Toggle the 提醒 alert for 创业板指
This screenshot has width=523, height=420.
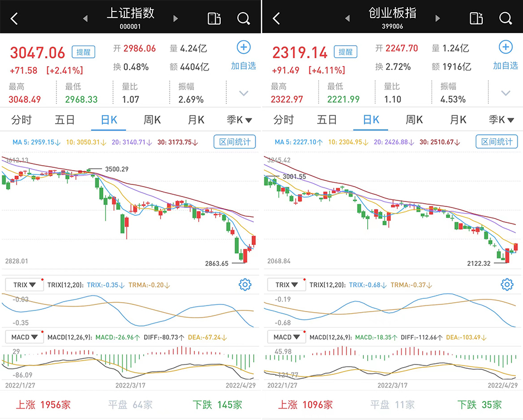pyautogui.click(x=345, y=52)
